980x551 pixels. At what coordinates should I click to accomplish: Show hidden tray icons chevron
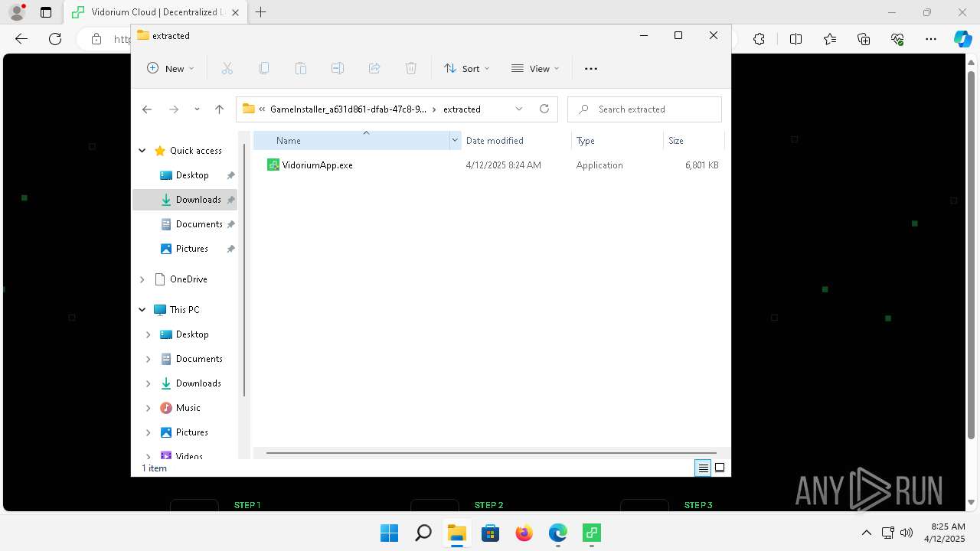point(866,533)
